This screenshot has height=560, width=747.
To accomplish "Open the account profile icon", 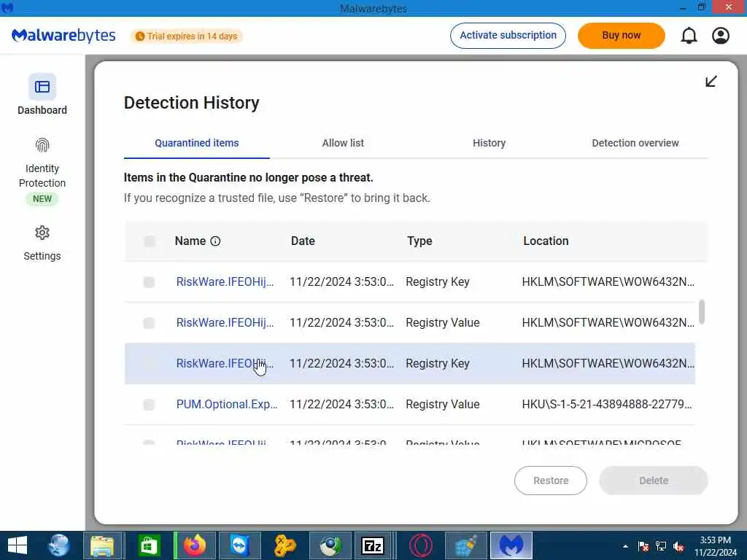I will point(720,36).
